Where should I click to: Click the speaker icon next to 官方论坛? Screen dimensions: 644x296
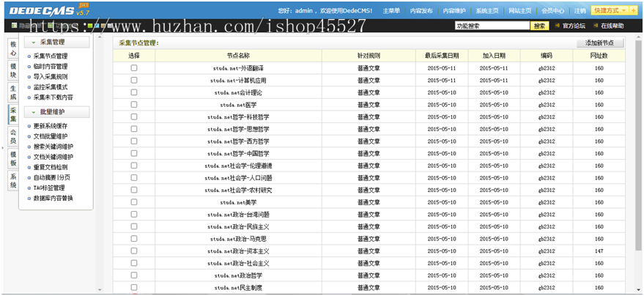click(x=557, y=26)
